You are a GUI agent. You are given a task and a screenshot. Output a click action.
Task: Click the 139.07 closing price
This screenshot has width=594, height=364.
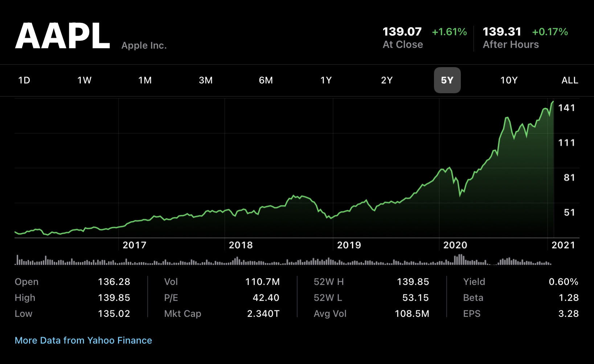402,32
